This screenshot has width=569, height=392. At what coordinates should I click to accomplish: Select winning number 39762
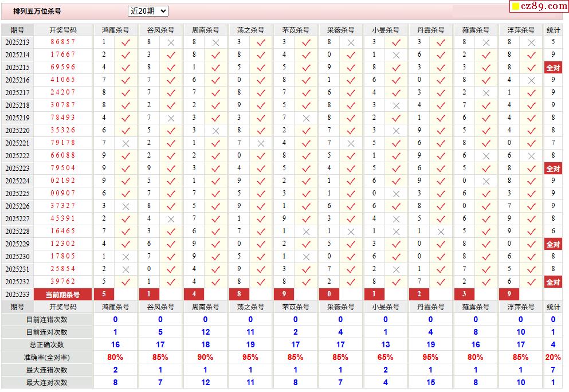[x=63, y=281]
